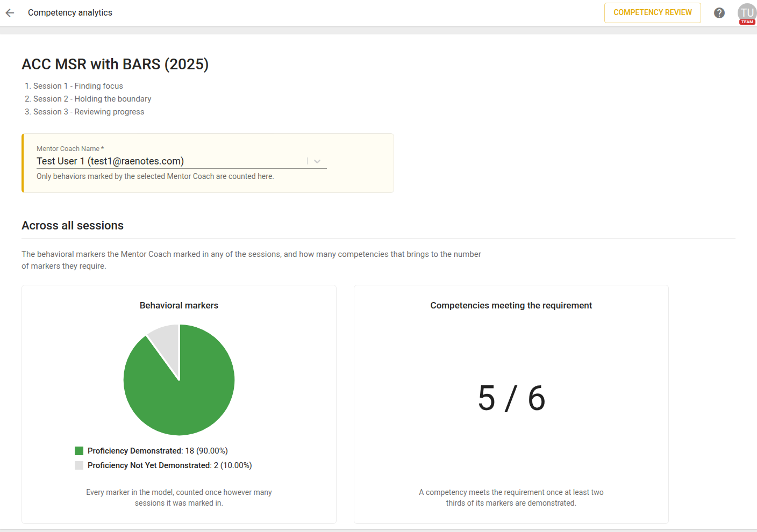The height and width of the screenshot is (532, 757).
Task: Click the COMPETENCY REVIEW button
Action: pyautogui.click(x=653, y=13)
